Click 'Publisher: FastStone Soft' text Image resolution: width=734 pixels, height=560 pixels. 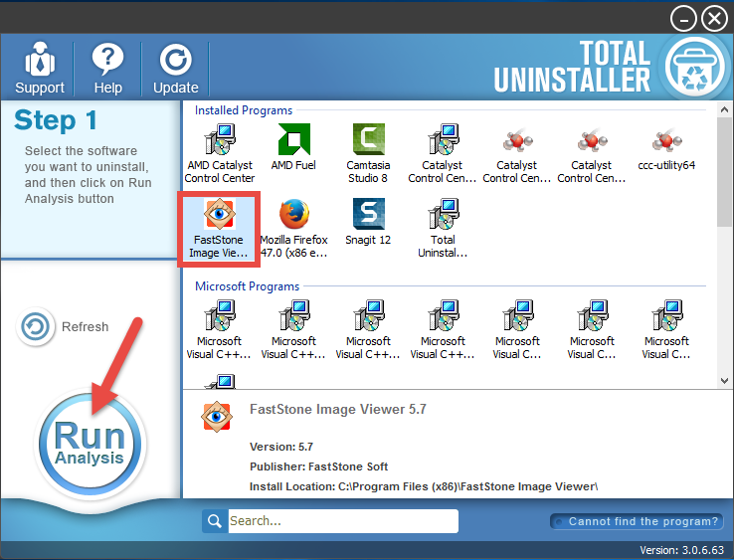coord(319,467)
